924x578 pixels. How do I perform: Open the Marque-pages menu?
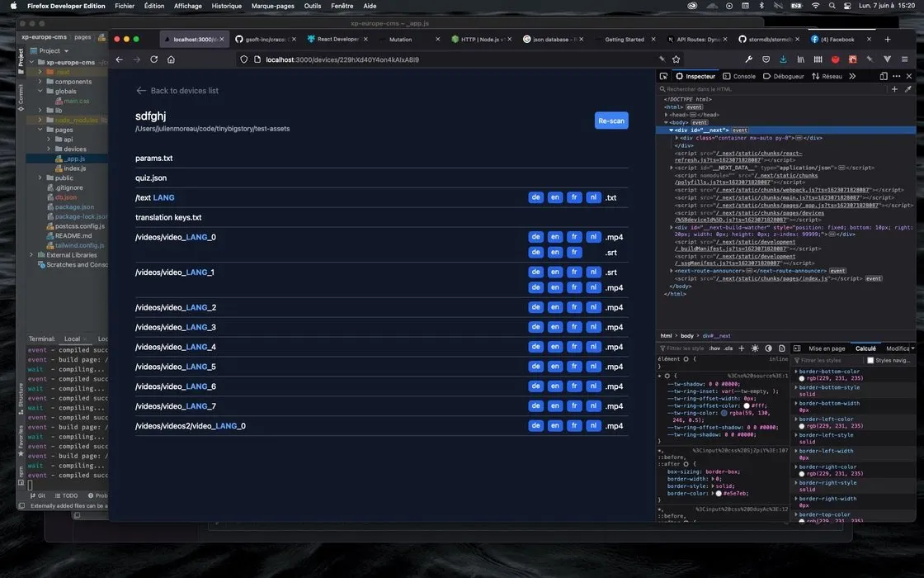pyautogui.click(x=273, y=6)
